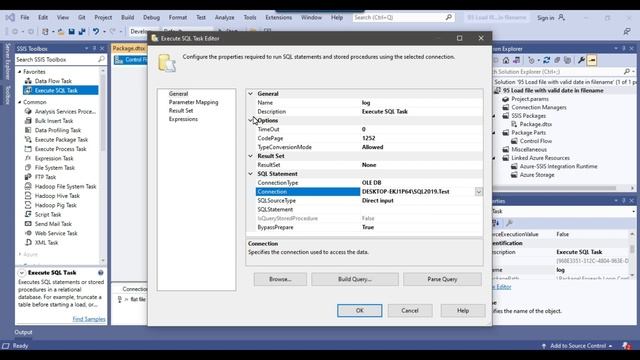Select the Expressions page in editor
The height and width of the screenshot is (360, 640).
point(183,119)
